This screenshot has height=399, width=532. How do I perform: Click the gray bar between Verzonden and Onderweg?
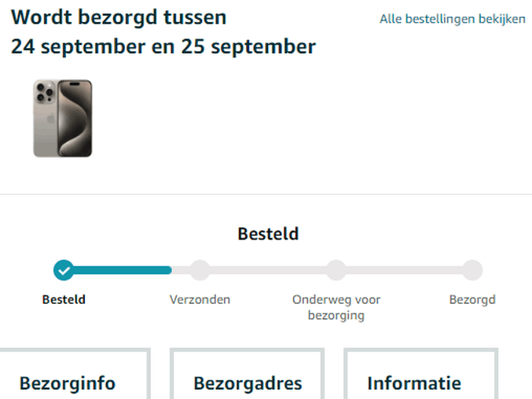(x=268, y=270)
